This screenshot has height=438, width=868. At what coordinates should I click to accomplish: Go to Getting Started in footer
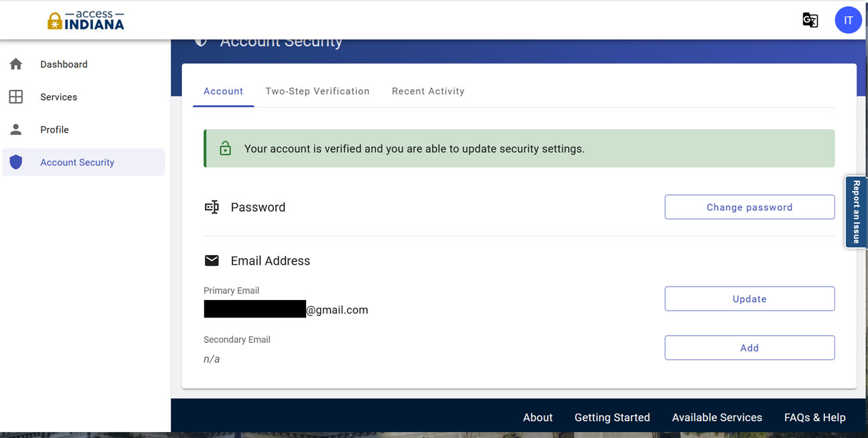[612, 417]
